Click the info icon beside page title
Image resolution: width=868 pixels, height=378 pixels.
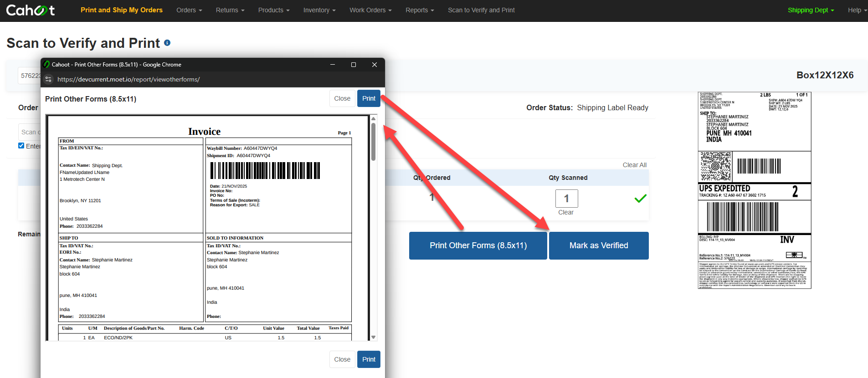pyautogui.click(x=167, y=43)
